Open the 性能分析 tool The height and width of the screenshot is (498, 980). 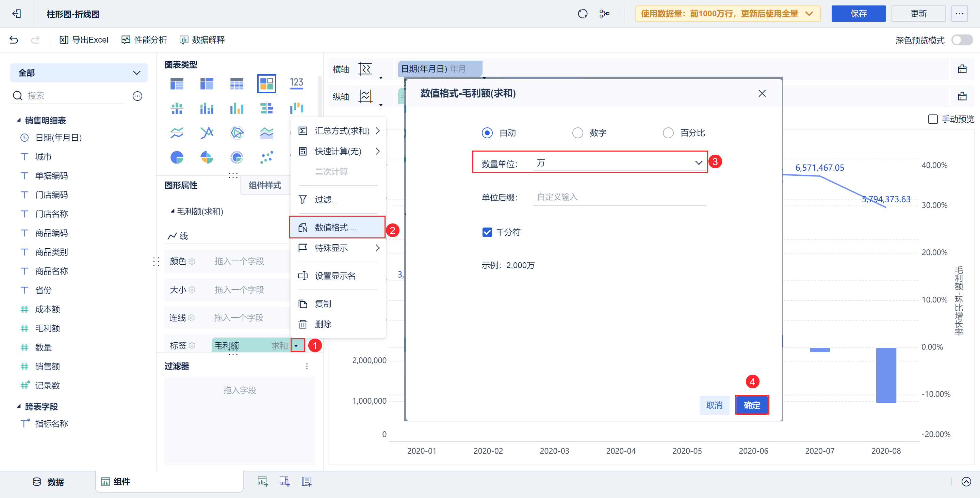point(144,40)
